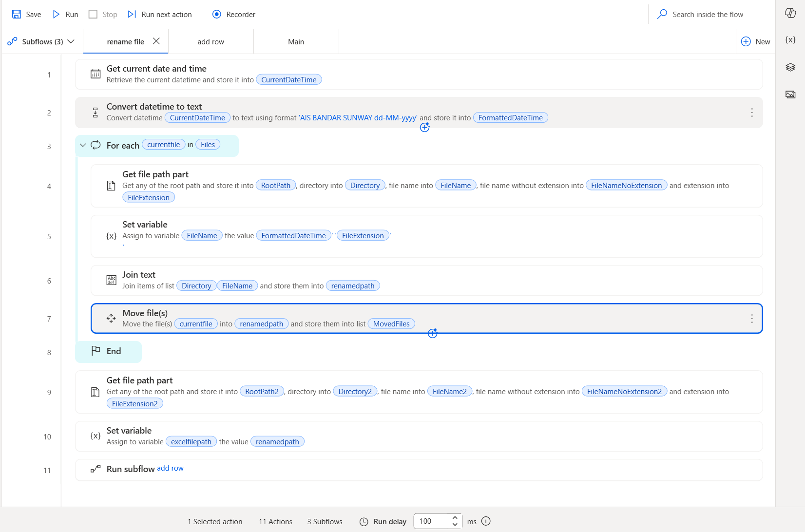Open the Variables pane {x} icon

click(790, 40)
